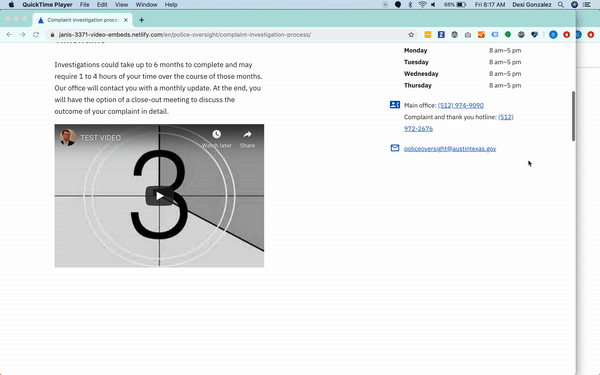Email policeoversight@austintexas.gov link
The width and height of the screenshot is (600, 375).
450,148
